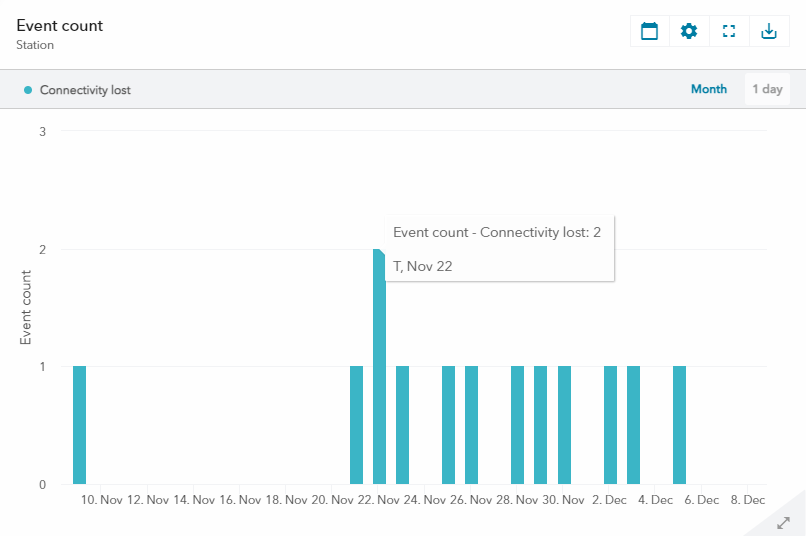Click the 10. Nov axis label

[x=102, y=500]
